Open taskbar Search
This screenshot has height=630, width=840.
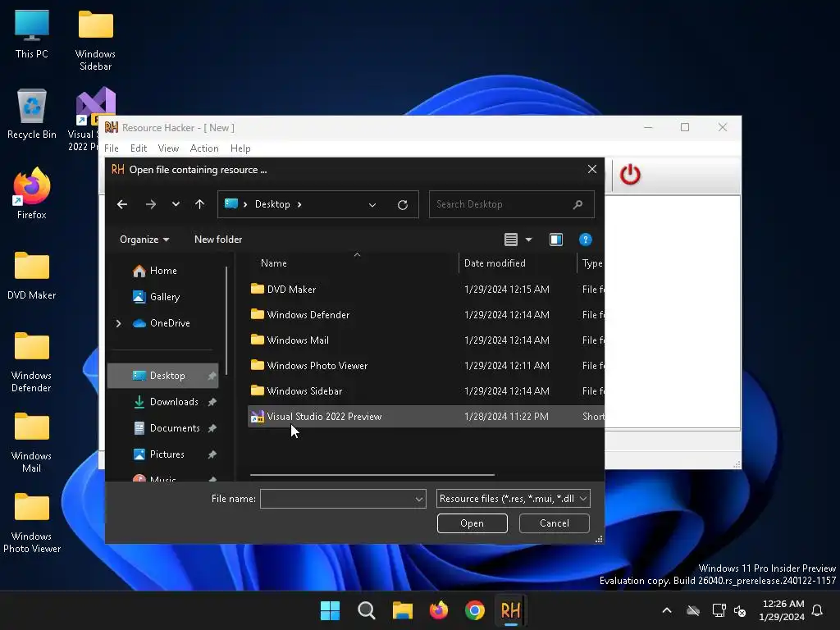367,610
